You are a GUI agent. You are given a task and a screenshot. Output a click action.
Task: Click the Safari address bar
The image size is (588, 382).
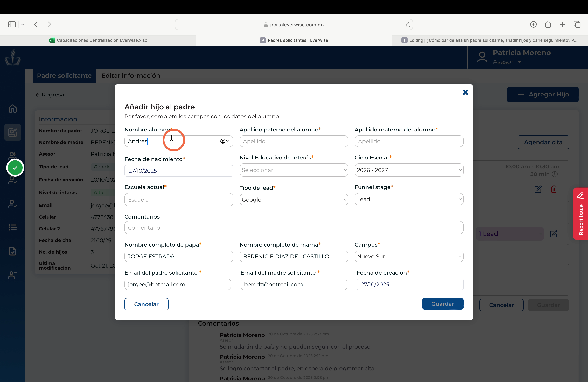coord(294,25)
